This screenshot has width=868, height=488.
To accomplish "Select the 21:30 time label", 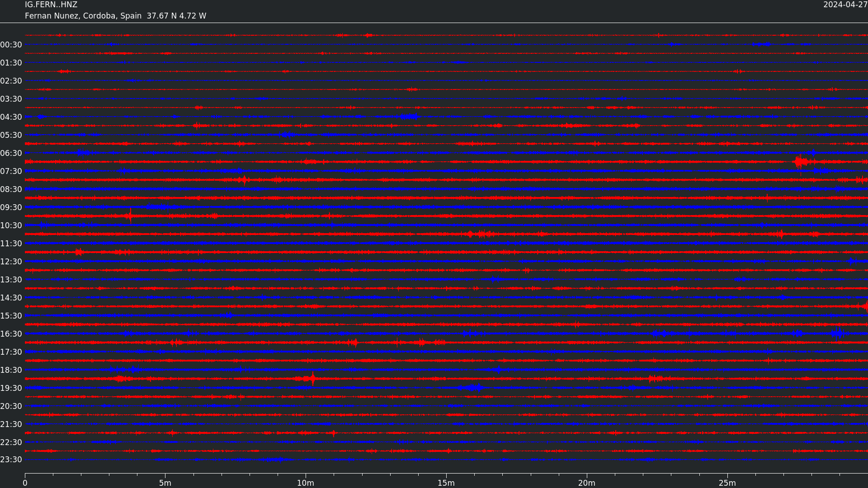I will point(11,424).
